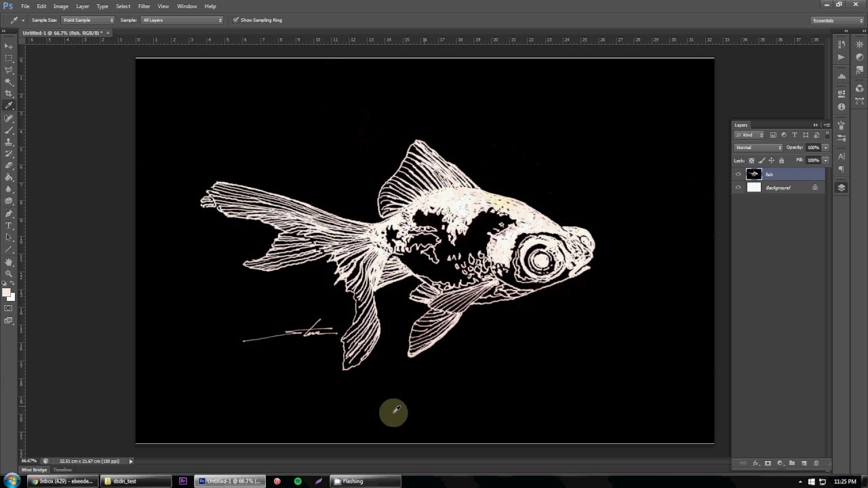Toggle pixel layer filter

(773, 135)
